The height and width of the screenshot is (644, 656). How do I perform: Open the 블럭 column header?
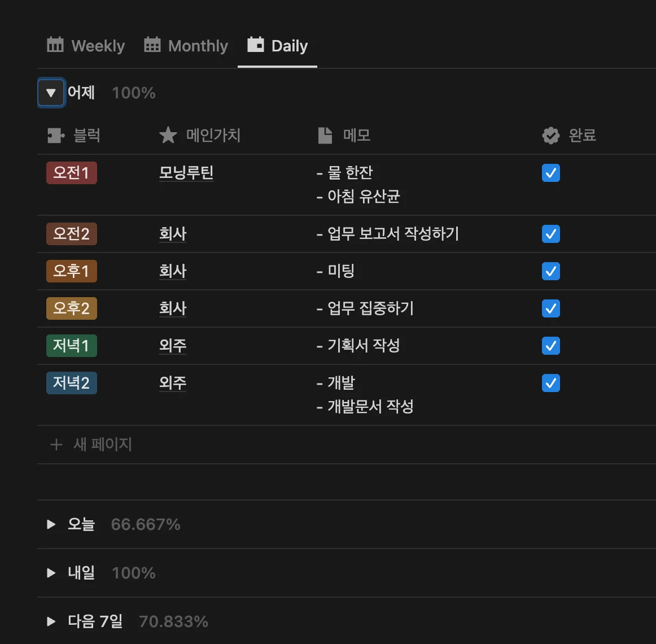pyautogui.click(x=74, y=135)
